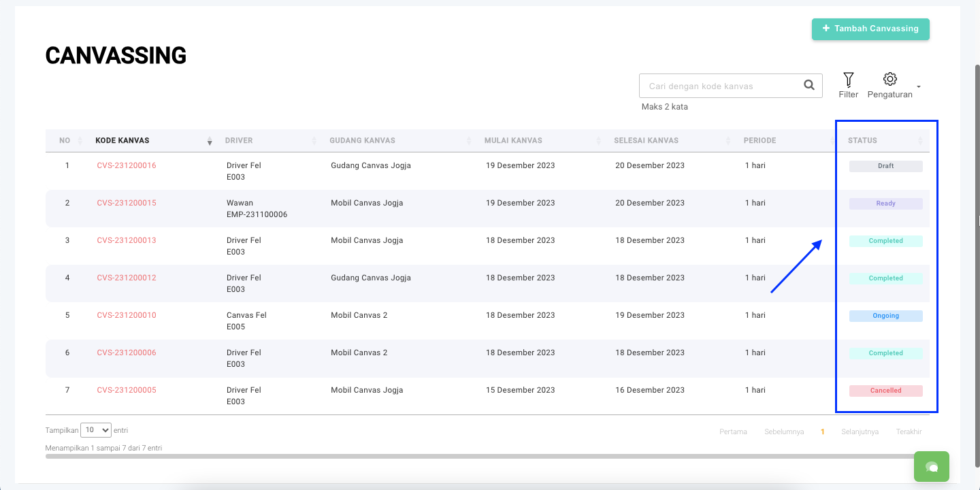Expand the Tampilkan entries dropdown
Screen dimensions: 980x490
click(x=96, y=430)
